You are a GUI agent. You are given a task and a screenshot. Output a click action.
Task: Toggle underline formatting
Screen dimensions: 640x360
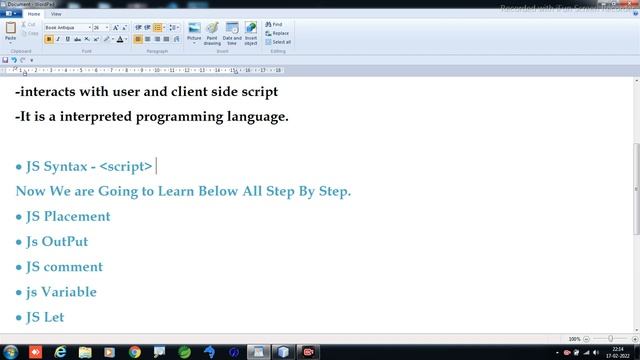pyautogui.click(x=68, y=39)
